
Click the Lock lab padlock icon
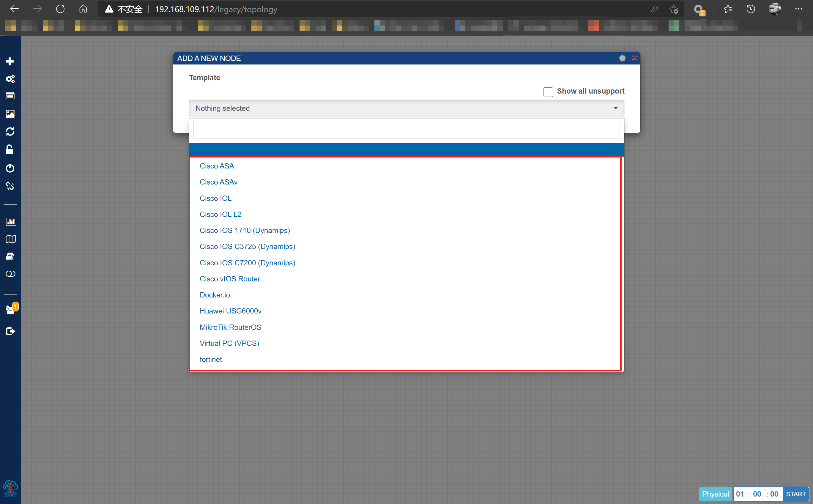tap(10, 149)
